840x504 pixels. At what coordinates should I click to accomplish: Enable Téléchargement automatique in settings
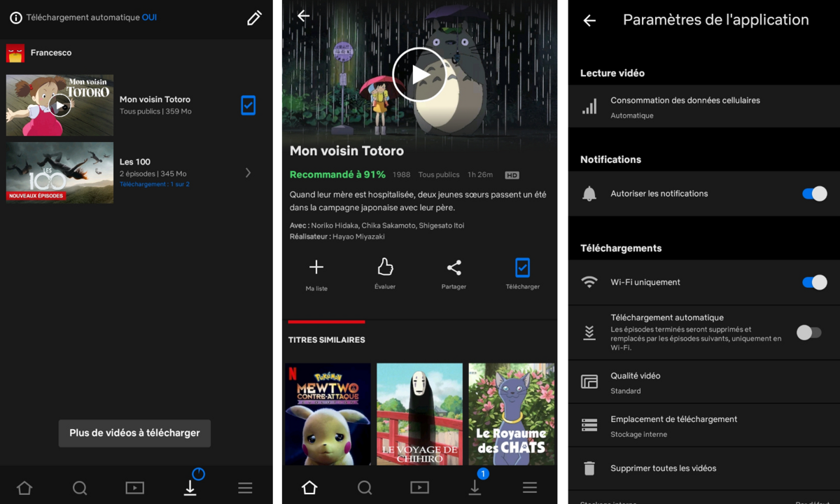pyautogui.click(x=809, y=333)
